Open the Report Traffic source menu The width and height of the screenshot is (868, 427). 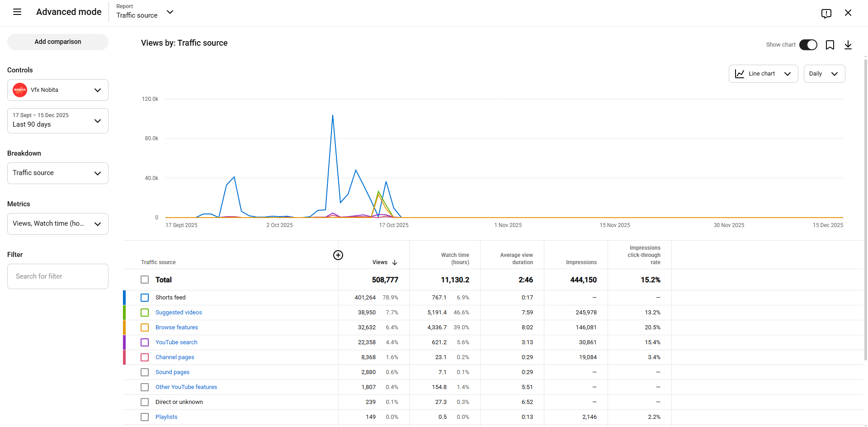click(145, 12)
